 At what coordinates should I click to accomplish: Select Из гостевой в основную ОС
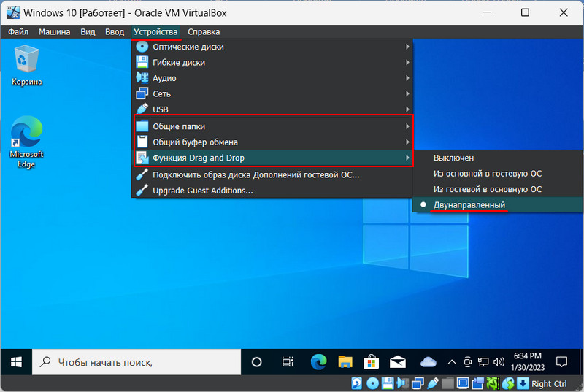[498, 189]
